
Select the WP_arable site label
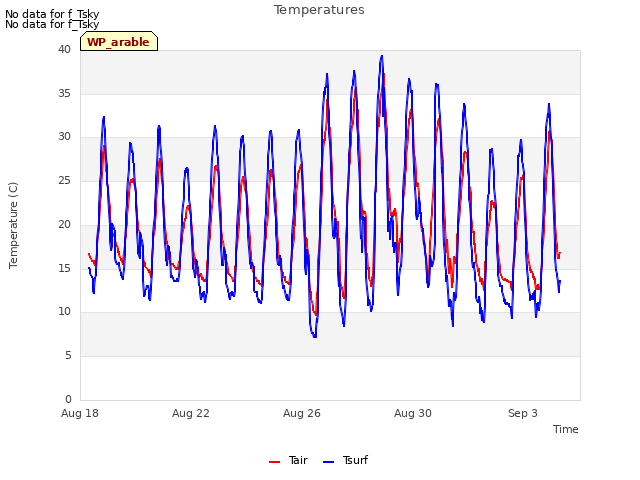click(x=118, y=42)
